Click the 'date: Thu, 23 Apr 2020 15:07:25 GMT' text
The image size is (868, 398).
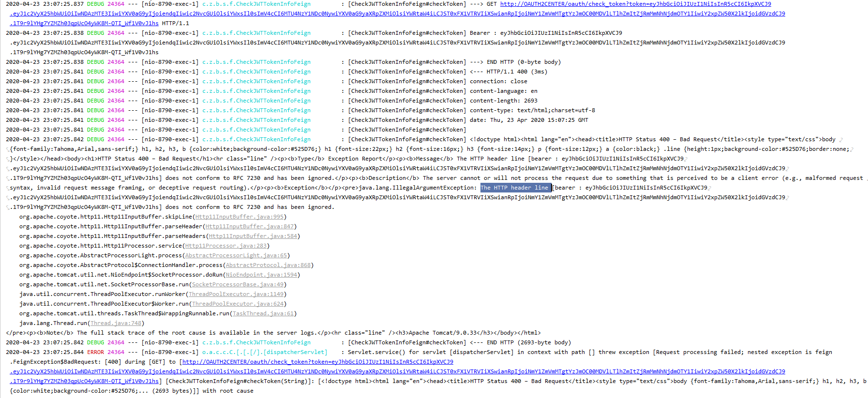(x=529, y=120)
